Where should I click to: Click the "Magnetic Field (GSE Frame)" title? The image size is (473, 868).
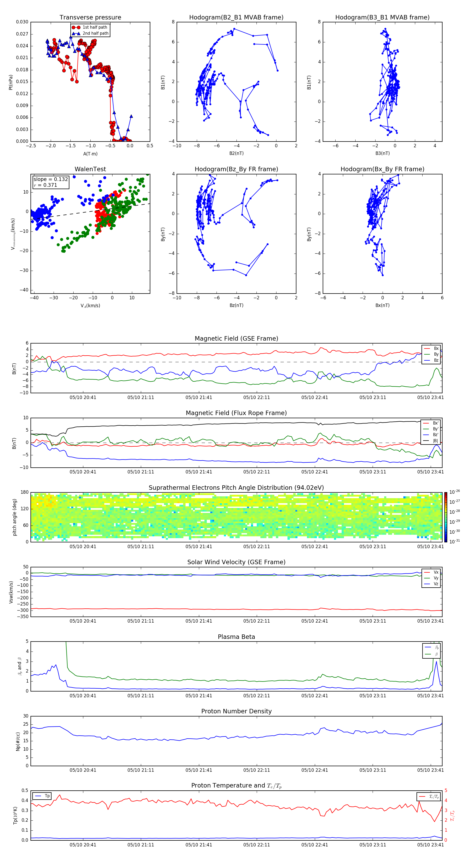pos(236,338)
